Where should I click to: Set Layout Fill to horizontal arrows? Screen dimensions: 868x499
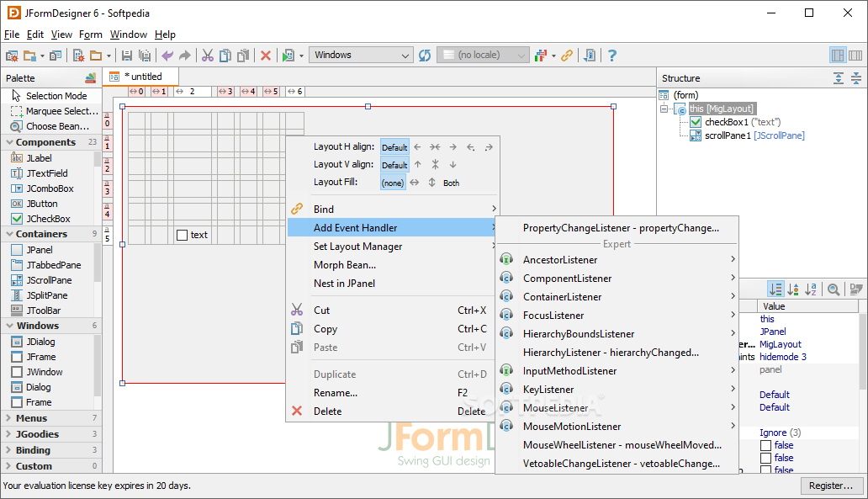click(415, 183)
